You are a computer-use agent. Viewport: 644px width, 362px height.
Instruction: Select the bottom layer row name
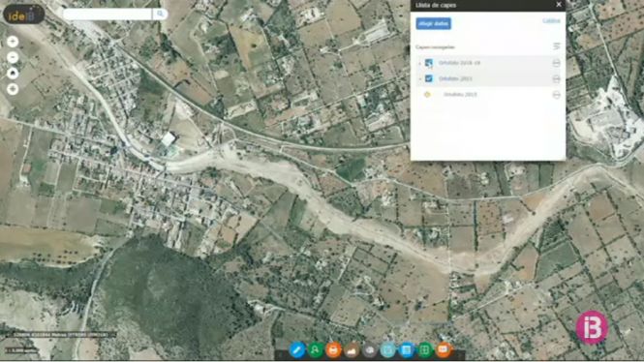tap(460, 95)
